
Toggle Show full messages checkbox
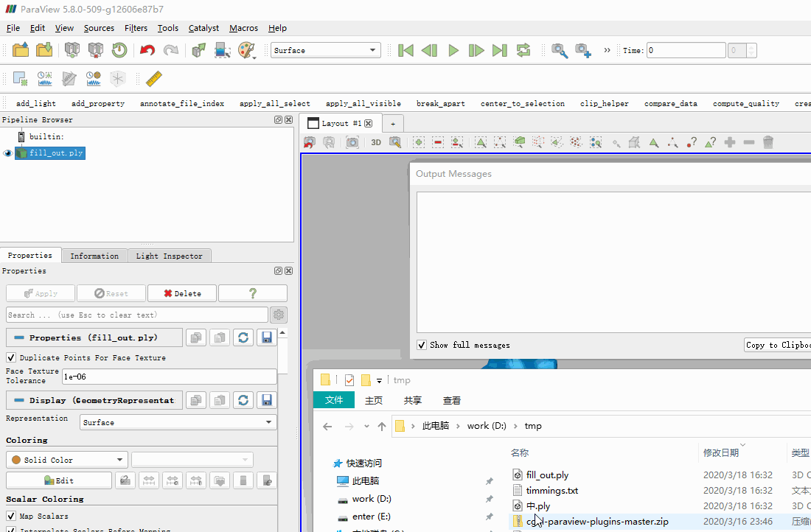422,345
